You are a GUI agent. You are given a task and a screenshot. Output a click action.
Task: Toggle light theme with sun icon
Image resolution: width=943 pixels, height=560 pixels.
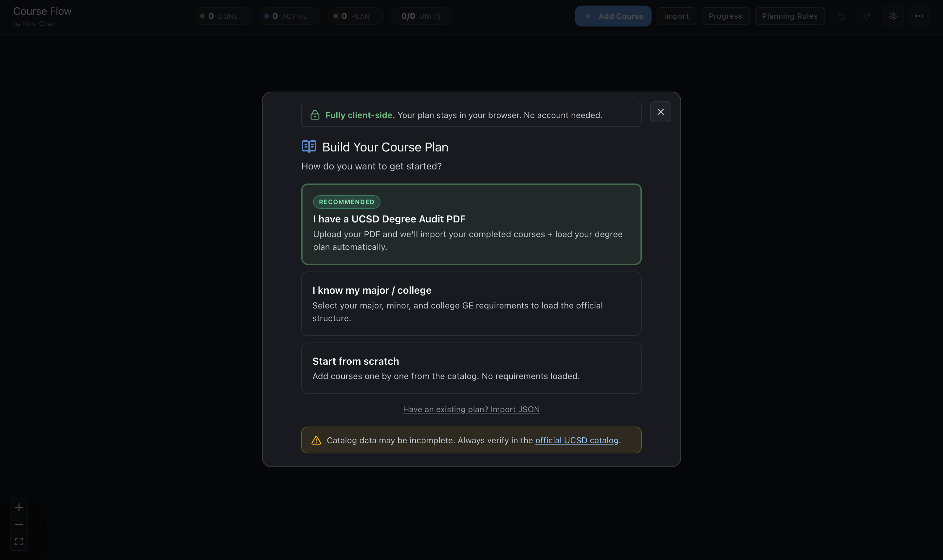(x=893, y=16)
